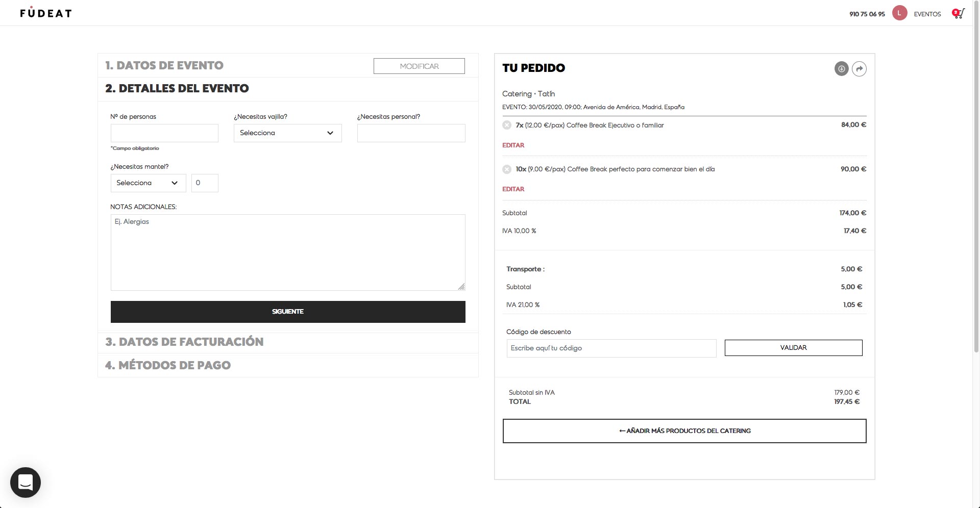Screen dimensions: 980x508
Task: Click the Modificar button
Action: (419, 66)
